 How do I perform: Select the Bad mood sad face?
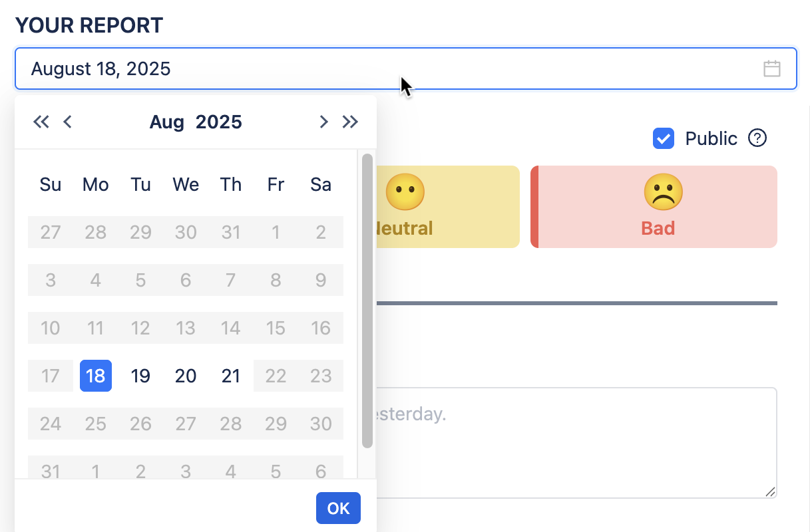pos(663,192)
